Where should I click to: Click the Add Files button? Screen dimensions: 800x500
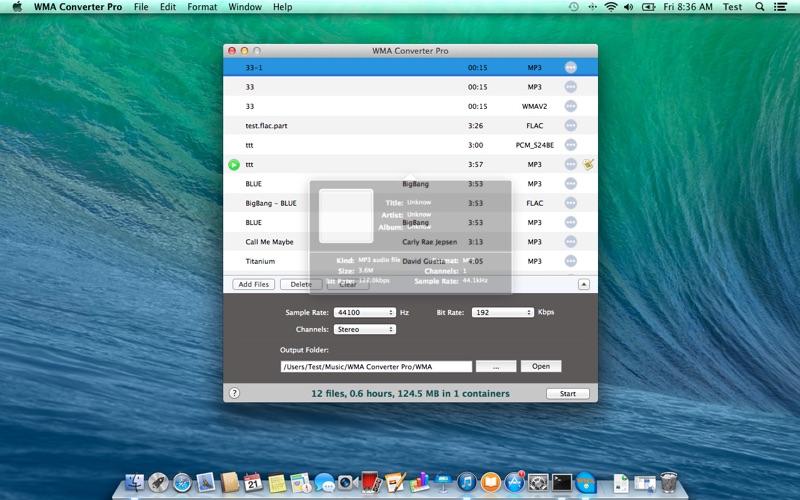pos(254,284)
